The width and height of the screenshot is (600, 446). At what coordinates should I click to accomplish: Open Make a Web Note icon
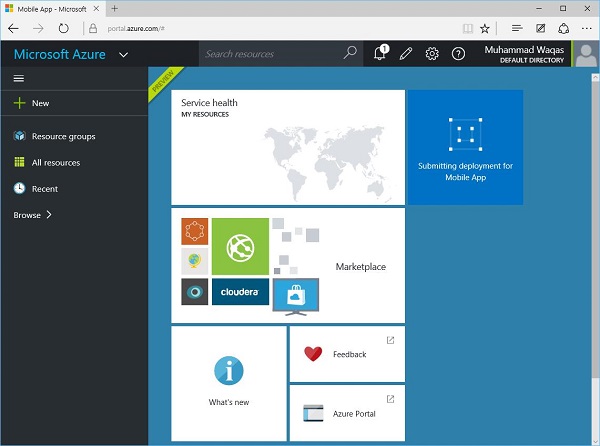tap(540, 28)
